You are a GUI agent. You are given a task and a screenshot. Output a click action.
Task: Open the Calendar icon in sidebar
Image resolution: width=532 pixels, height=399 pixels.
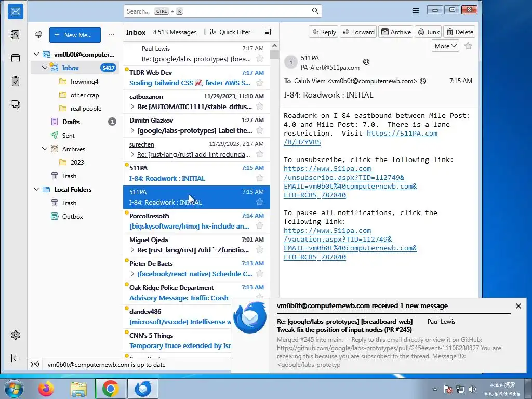pyautogui.click(x=15, y=58)
